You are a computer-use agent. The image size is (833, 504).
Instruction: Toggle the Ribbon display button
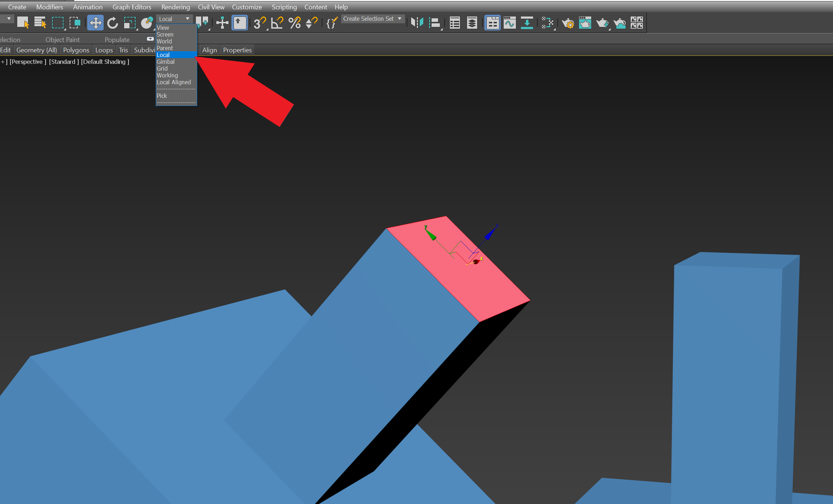(492, 23)
